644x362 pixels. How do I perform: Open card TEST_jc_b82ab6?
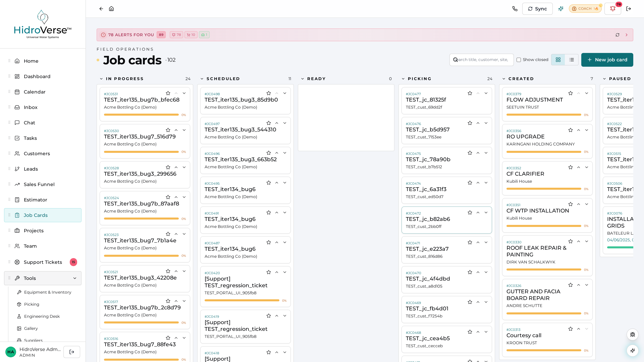pyautogui.click(x=446, y=220)
